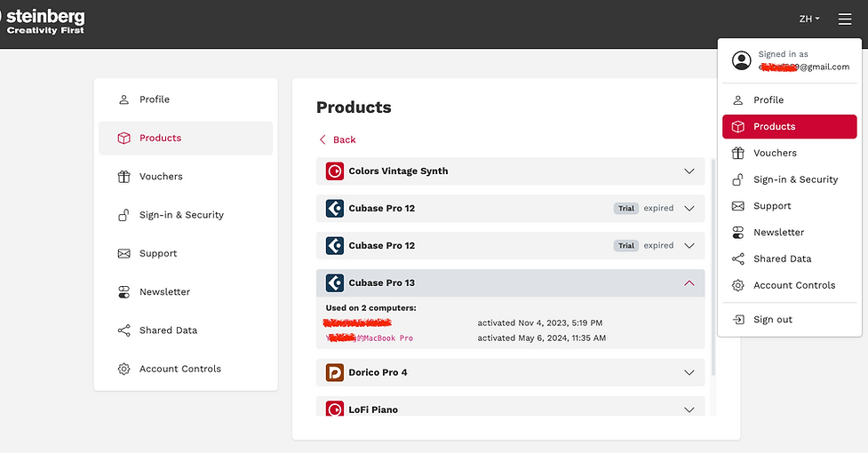Click the Account Controls gear icon in sidebar
This screenshot has height=453, width=868.
coord(124,369)
